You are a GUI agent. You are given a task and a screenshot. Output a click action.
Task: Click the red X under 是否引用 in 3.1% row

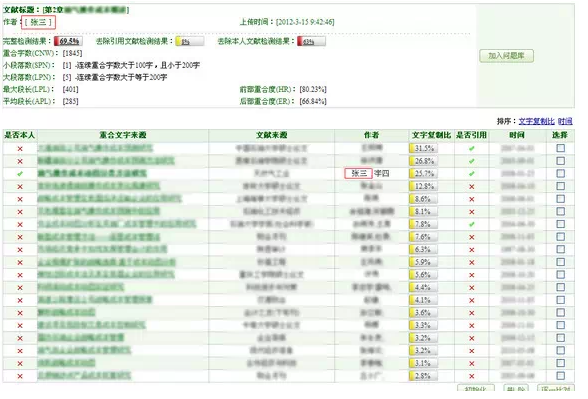tap(472, 363)
